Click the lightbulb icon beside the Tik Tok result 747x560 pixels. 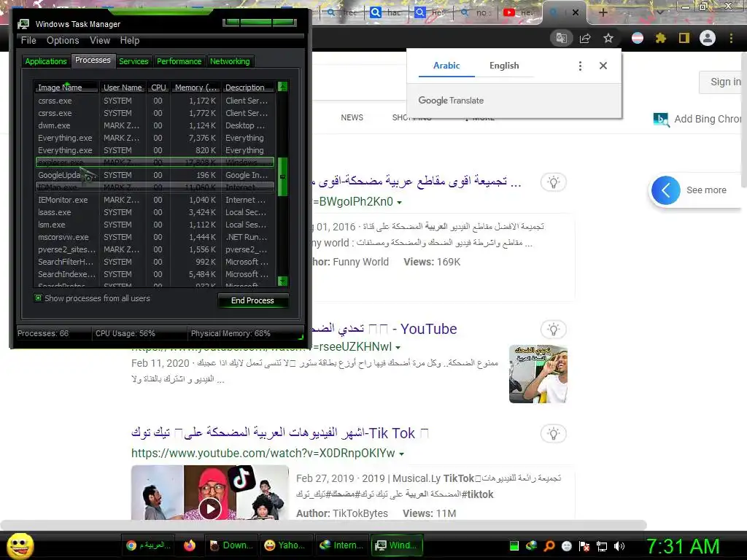click(x=553, y=433)
